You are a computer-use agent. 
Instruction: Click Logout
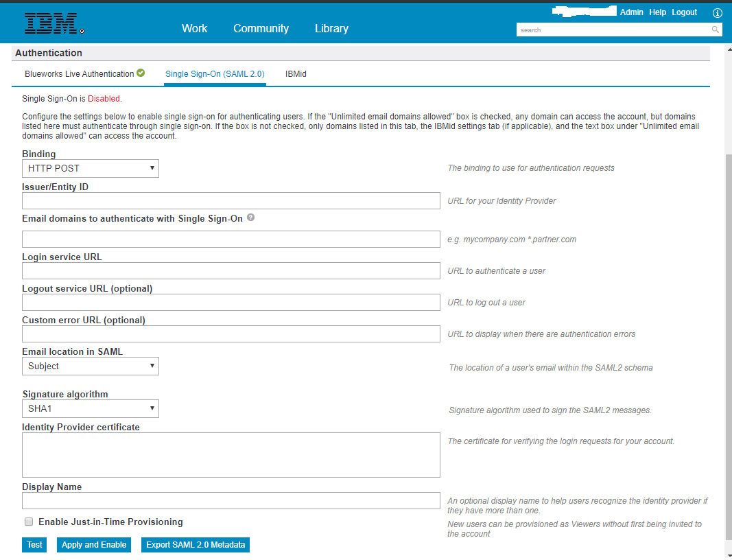click(x=685, y=12)
